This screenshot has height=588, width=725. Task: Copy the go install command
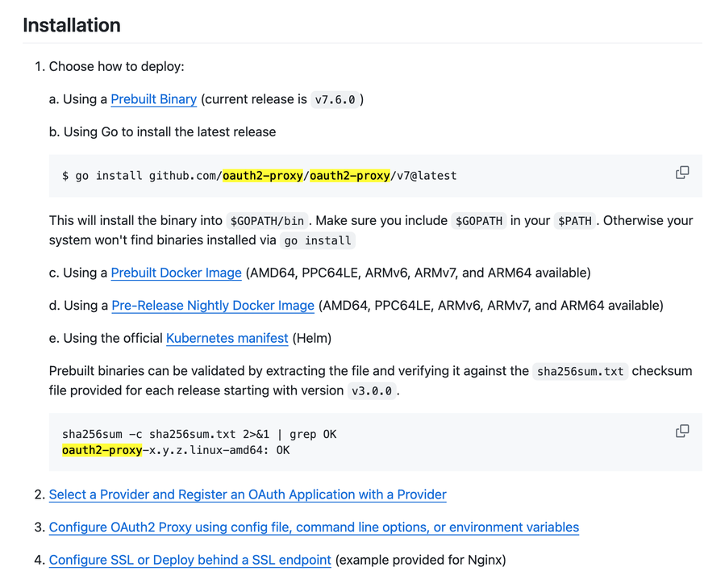(x=682, y=173)
